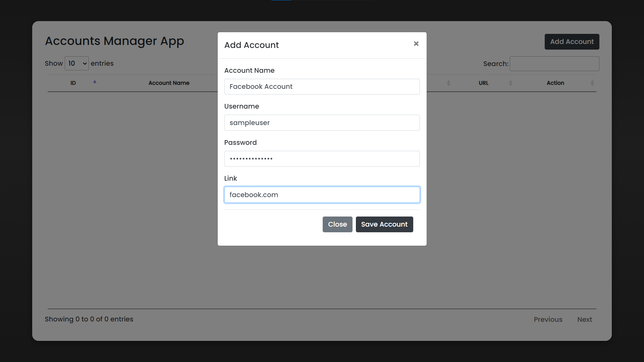Click the Username input field

pyautogui.click(x=322, y=123)
